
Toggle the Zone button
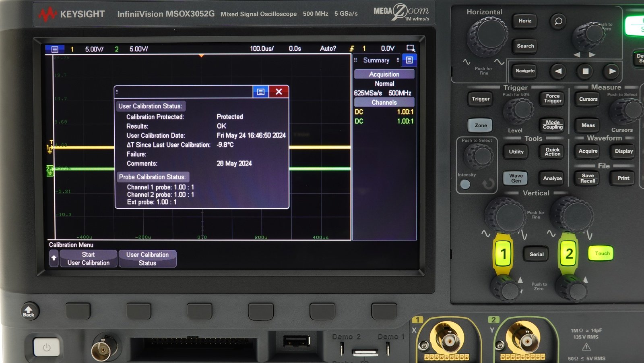tap(481, 126)
